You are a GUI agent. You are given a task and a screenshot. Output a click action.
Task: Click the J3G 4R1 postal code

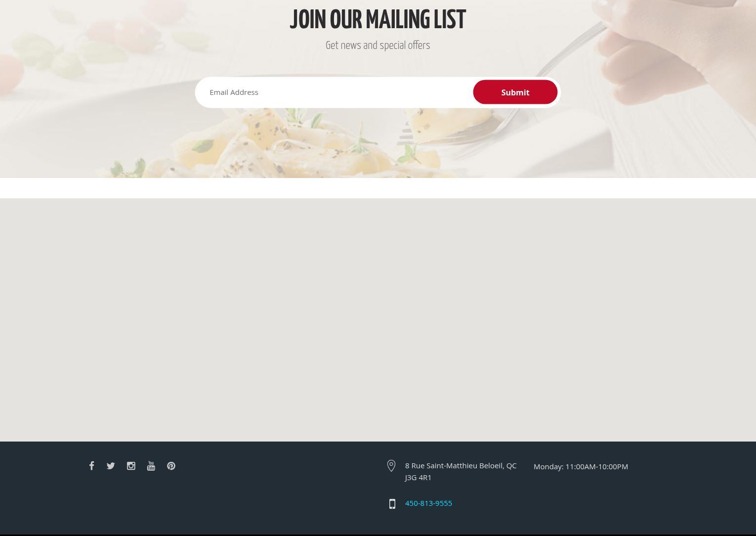pyautogui.click(x=418, y=477)
